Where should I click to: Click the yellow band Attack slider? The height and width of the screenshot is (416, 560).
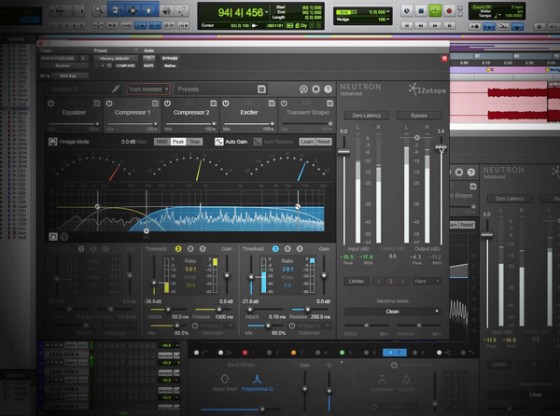pyautogui.click(x=168, y=309)
